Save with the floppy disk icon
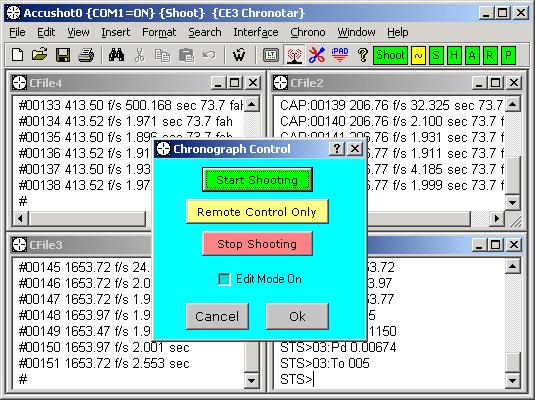535x400 pixels. (63, 55)
